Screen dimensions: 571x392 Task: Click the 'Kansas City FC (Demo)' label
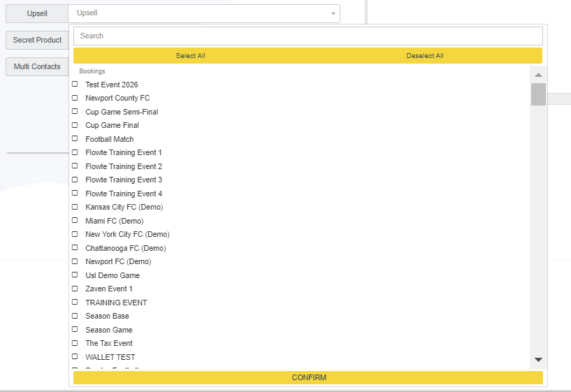click(124, 207)
